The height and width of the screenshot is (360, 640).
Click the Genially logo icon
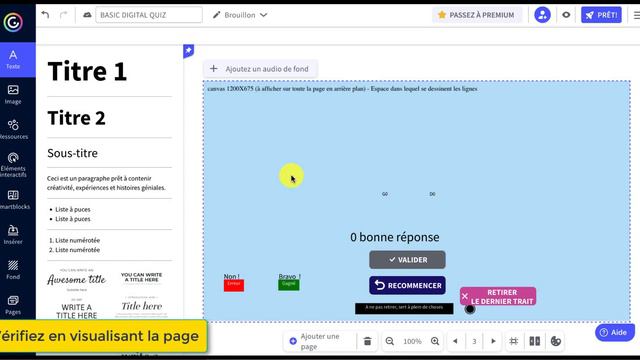click(13, 22)
